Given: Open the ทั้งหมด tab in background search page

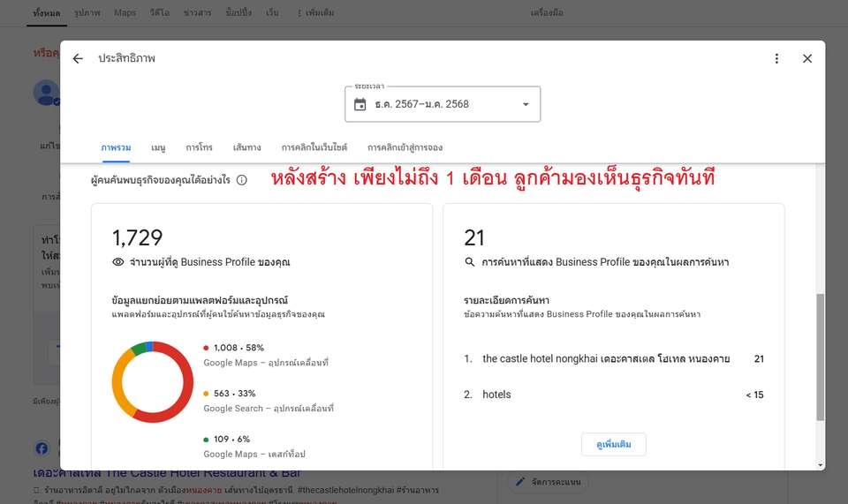Looking at the screenshot, I should (x=47, y=13).
